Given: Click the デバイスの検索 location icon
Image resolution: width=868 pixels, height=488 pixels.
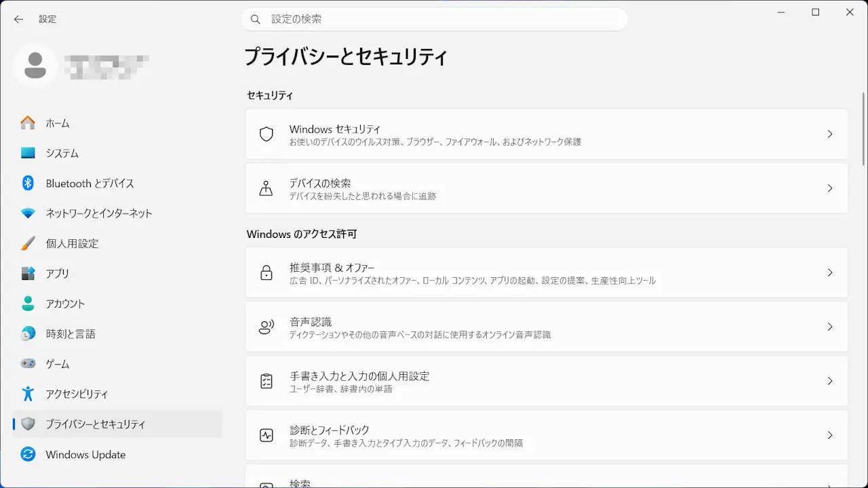Looking at the screenshot, I should (267, 188).
